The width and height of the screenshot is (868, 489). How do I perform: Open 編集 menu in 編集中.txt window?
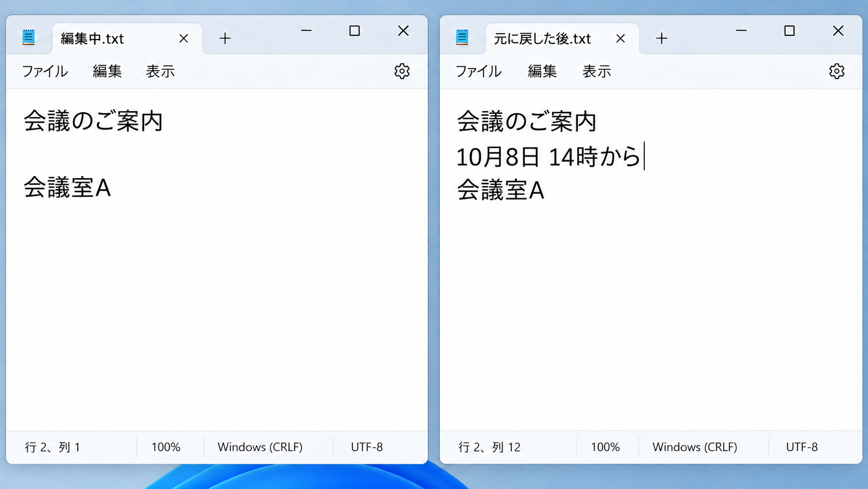point(107,71)
